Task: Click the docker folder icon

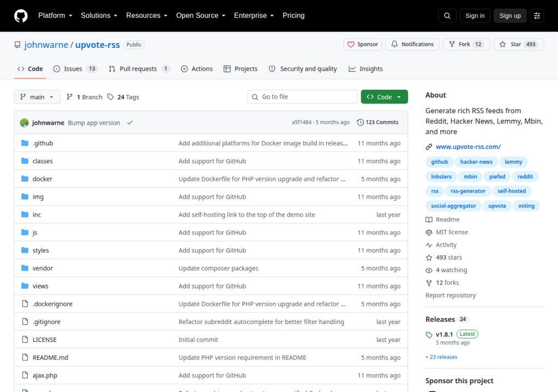Action: pos(25,179)
